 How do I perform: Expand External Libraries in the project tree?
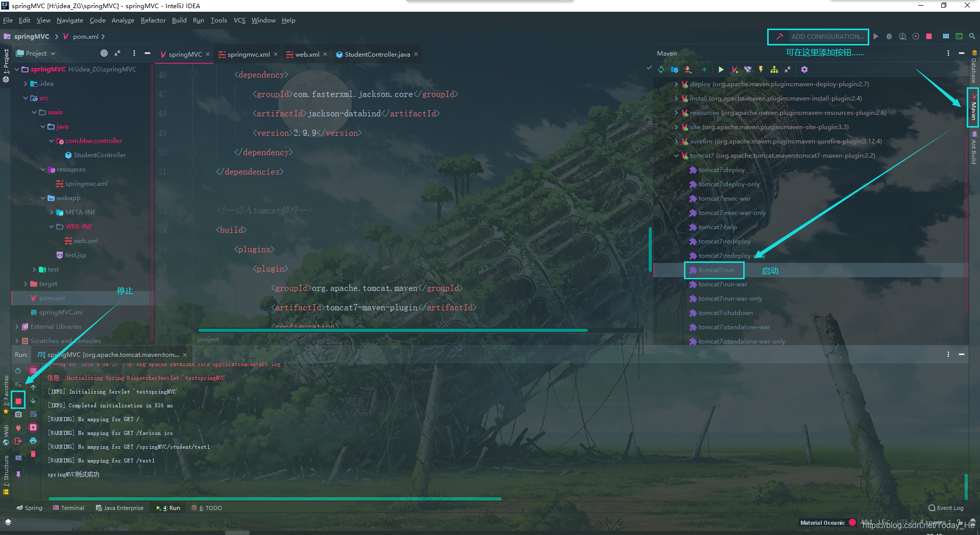click(17, 327)
